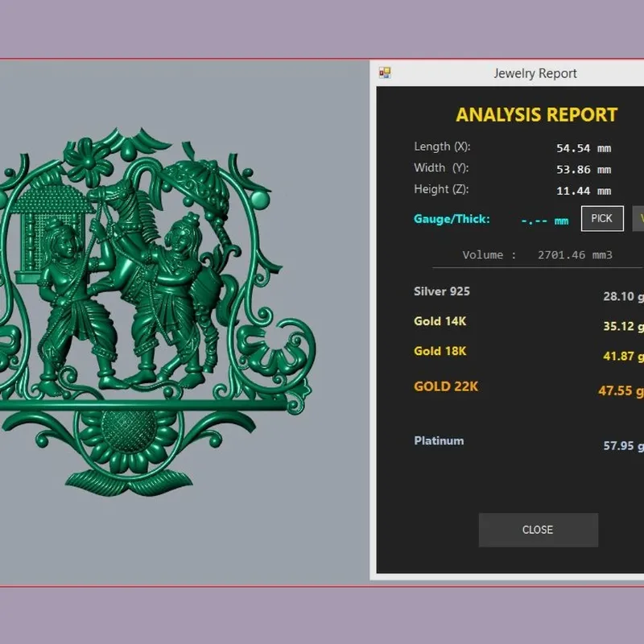Select the Gold 14K label

click(x=440, y=321)
